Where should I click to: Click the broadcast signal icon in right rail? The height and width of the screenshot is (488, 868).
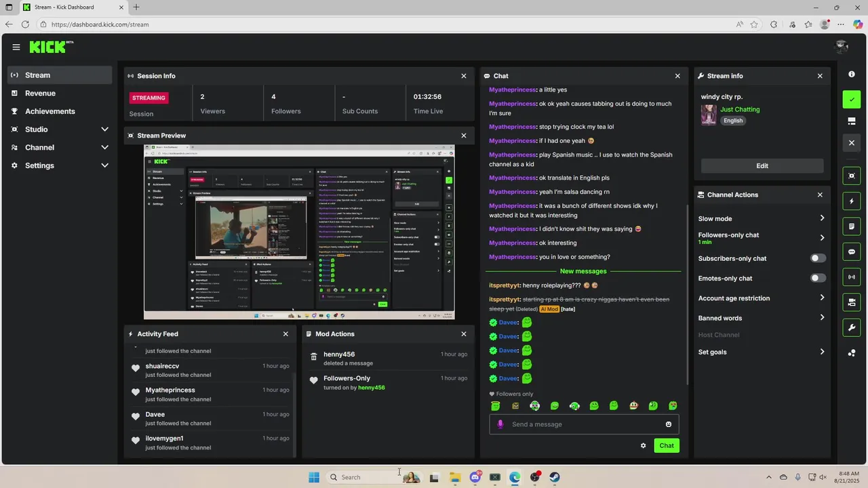click(x=852, y=277)
